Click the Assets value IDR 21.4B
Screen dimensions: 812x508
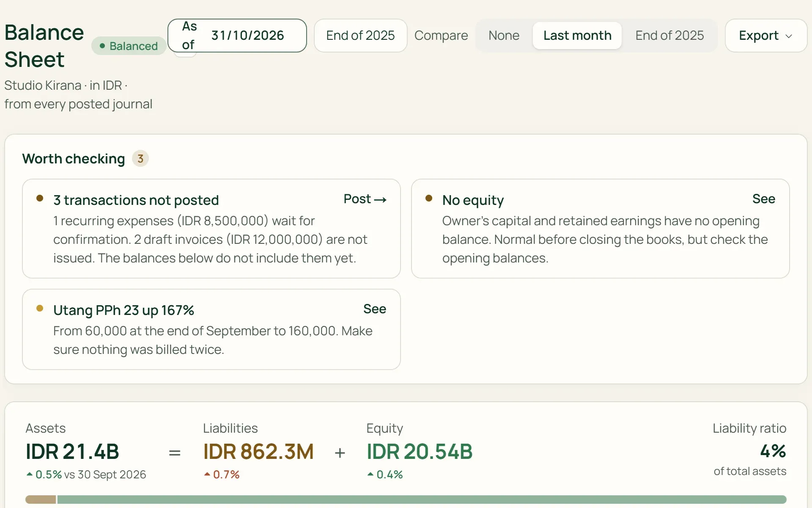pyautogui.click(x=72, y=452)
